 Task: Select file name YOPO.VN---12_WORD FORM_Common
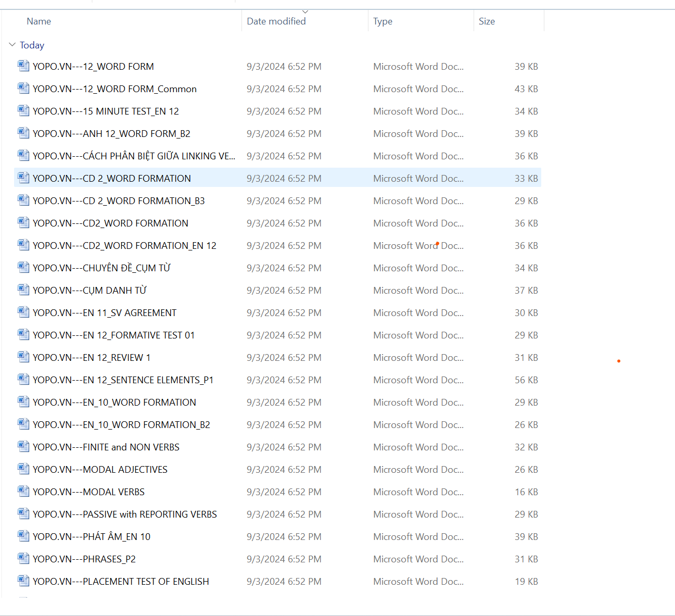(x=114, y=89)
